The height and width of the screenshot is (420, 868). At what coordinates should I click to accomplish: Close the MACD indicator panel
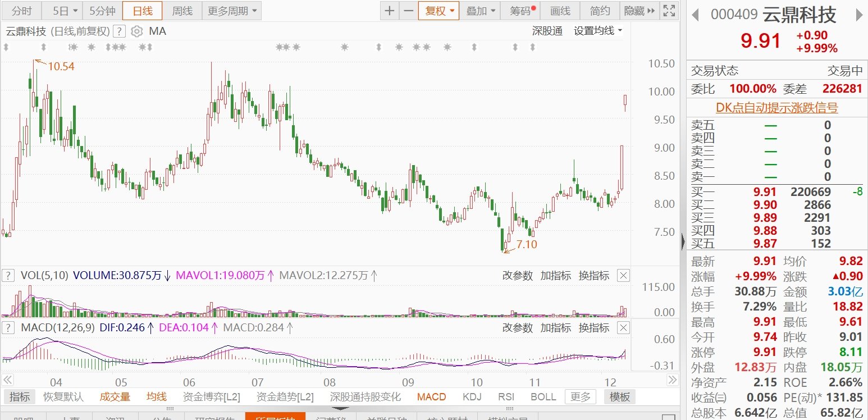623,328
